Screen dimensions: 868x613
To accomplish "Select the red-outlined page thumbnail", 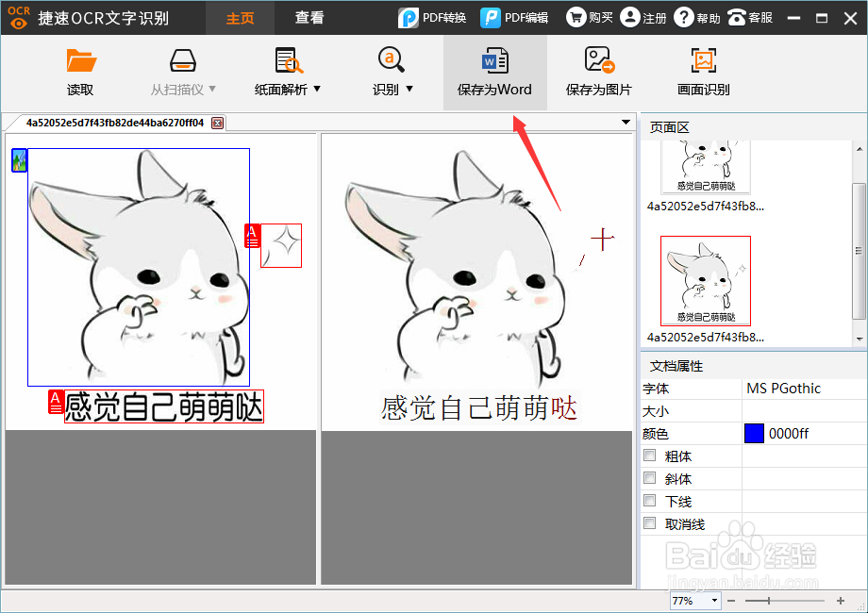I will point(706,281).
